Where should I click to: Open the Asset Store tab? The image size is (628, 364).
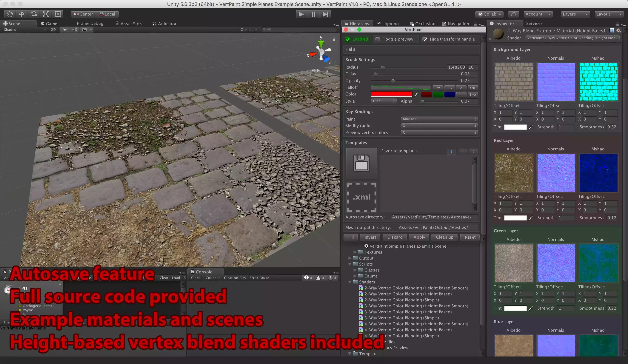click(x=130, y=24)
